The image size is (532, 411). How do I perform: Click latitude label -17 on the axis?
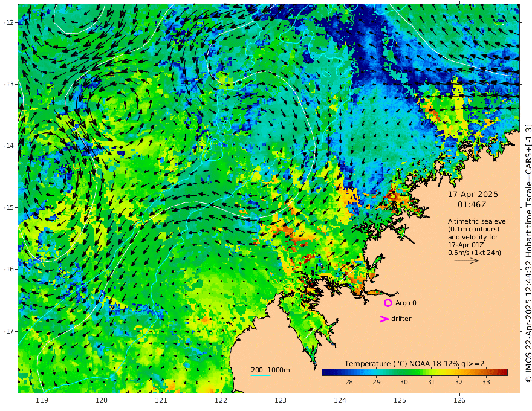pyautogui.click(x=9, y=331)
